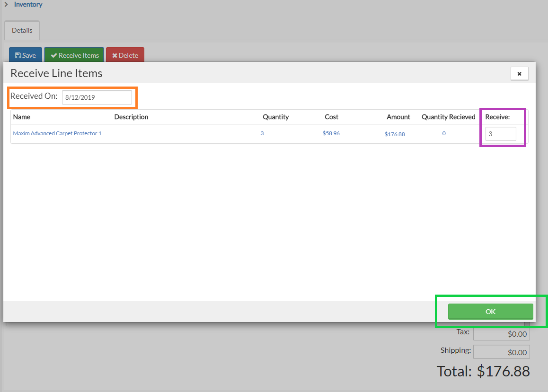Click the Received On date field
Image resolution: width=548 pixels, height=392 pixels.
97,97
